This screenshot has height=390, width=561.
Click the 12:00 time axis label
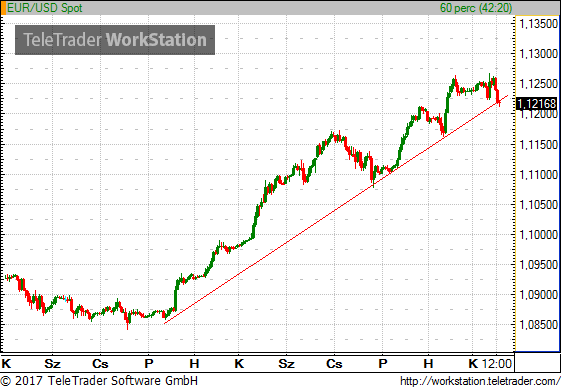(497, 364)
